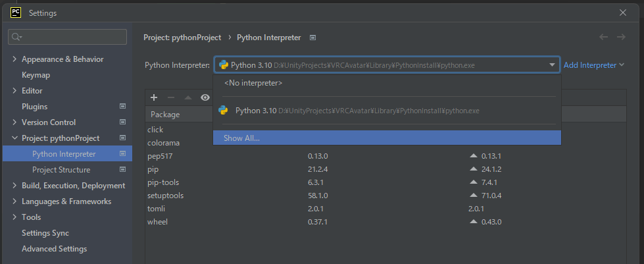Image resolution: width=644 pixels, height=264 pixels.
Task: Click the project-level icon beside Plugins
Action: click(122, 107)
